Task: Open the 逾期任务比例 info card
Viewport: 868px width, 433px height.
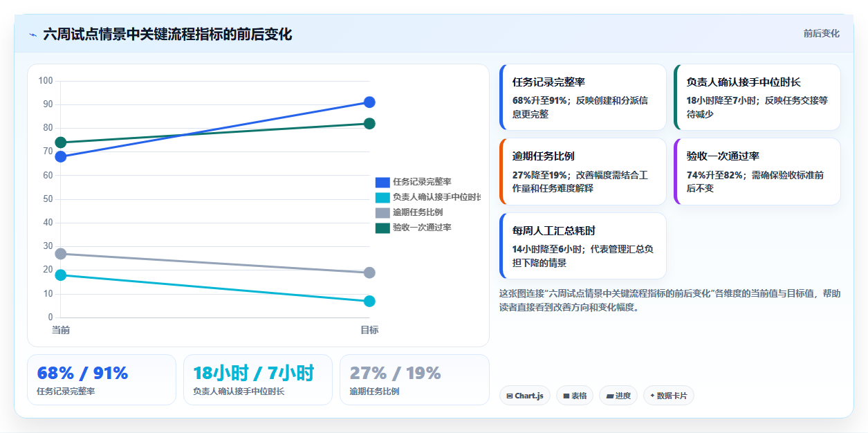Action: tap(582, 172)
